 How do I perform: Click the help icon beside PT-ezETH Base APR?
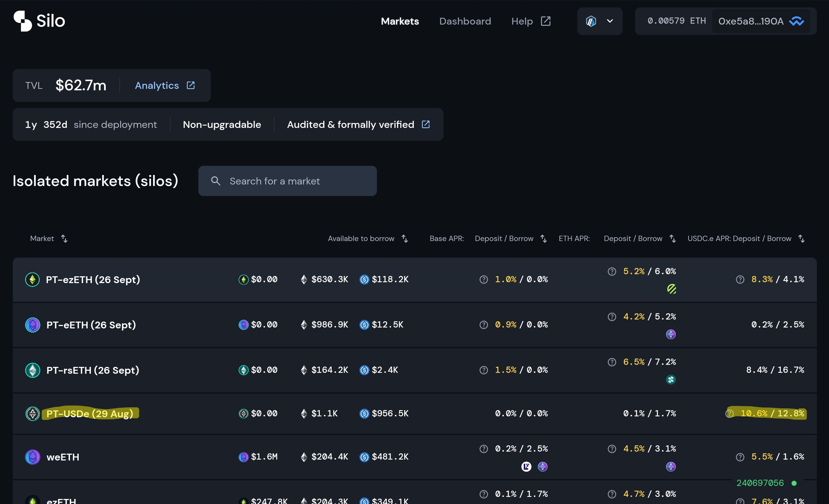(483, 280)
